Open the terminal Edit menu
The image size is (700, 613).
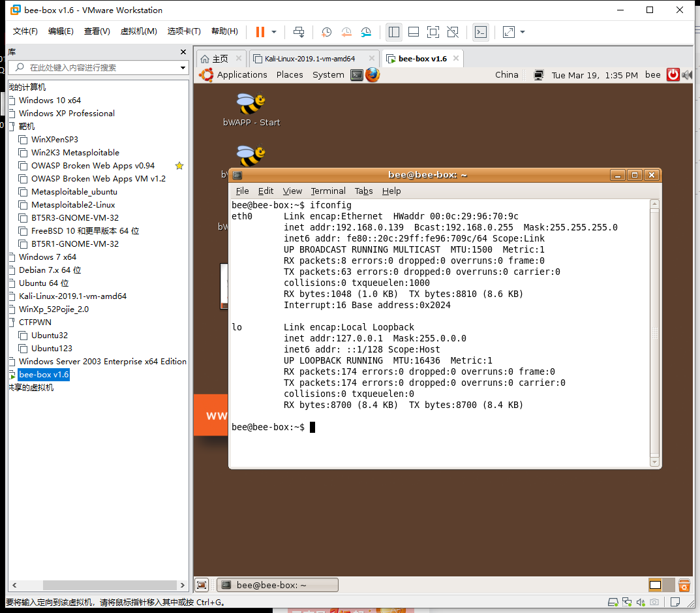(266, 191)
